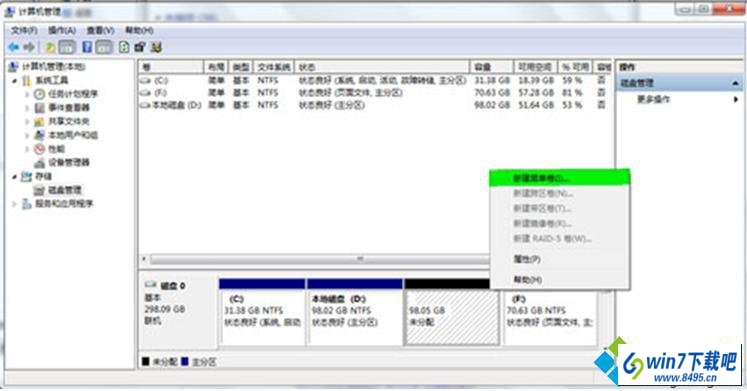This screenshot has height=391, width=747.
Task: Click the Forward arrow toolbar icon
Action: coord(29,47)
